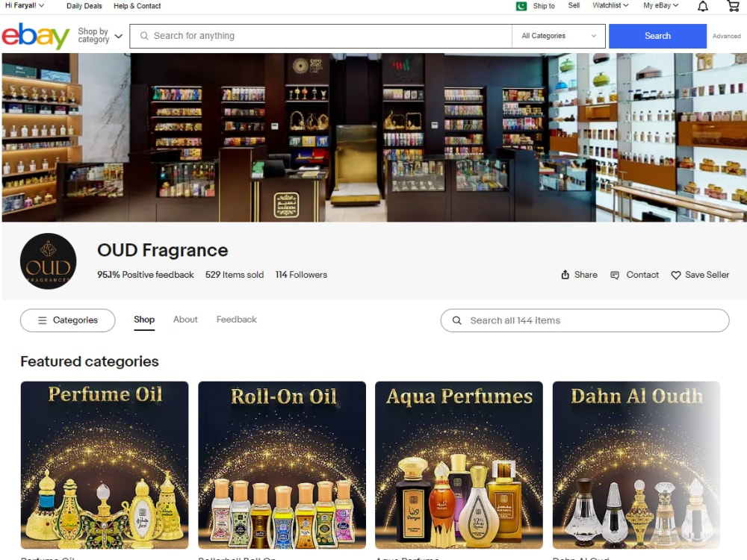This screenshot has width=747, height=560.
Task: Open the Categories pill button
Action: (68, 320)
